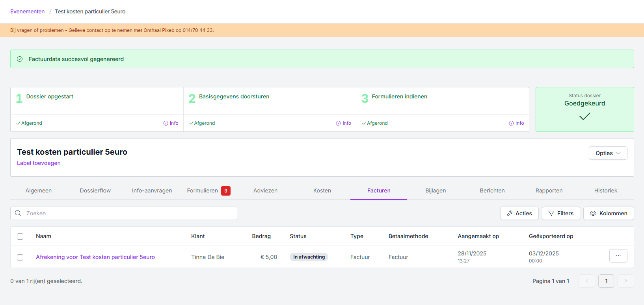Open the Historiek tab
This screenshot has width=644, height=305.
coord(605,190)
